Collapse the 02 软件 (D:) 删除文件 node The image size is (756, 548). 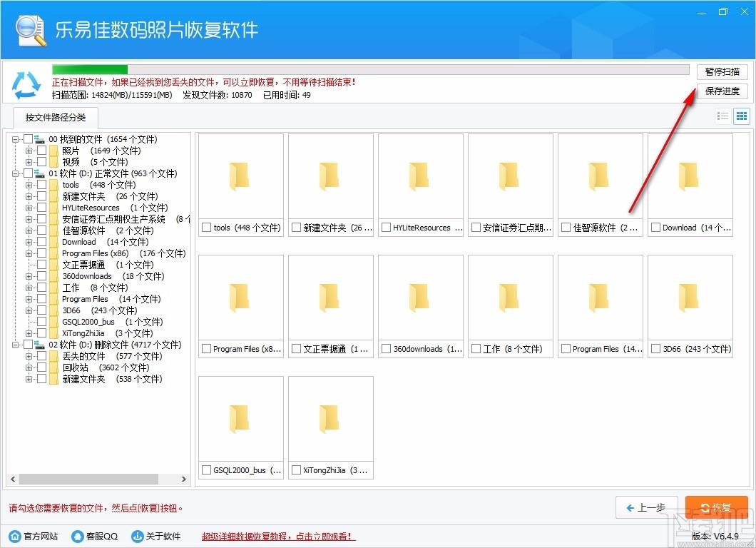pos(16,345)
